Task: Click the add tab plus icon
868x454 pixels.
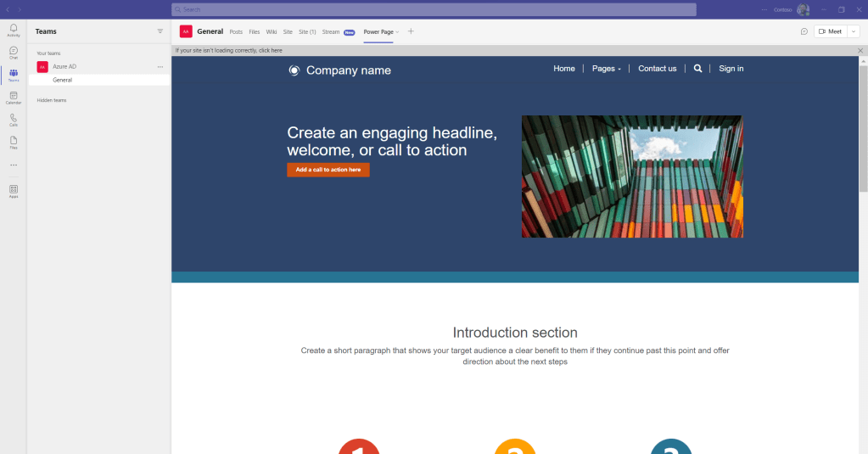Action: point(411,31)
